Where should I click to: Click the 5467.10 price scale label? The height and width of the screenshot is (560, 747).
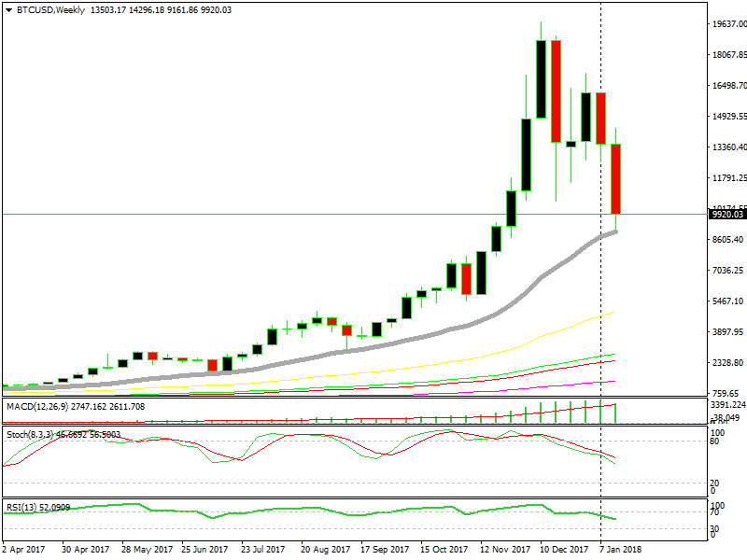click(727, 301)
